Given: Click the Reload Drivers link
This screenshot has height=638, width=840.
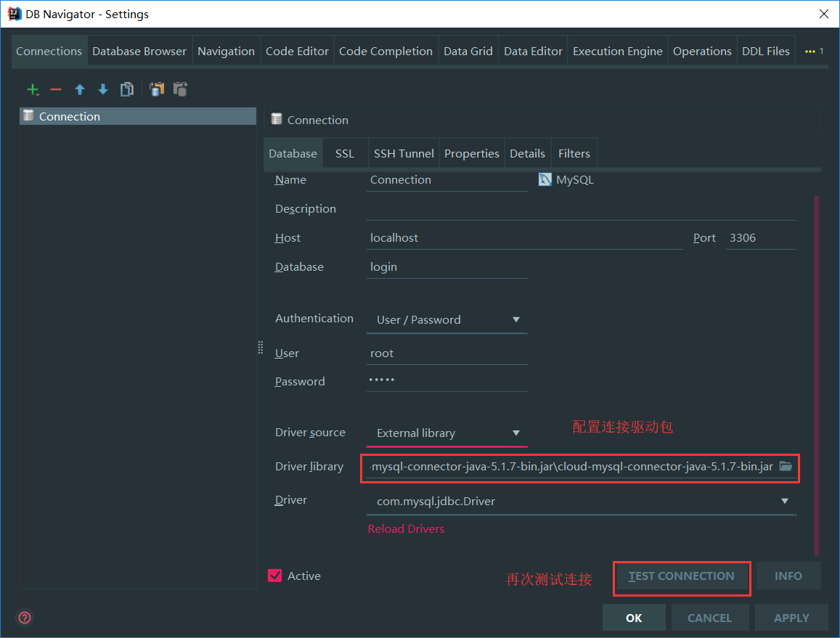Looking at the screenshot, I should click(406, 528).
